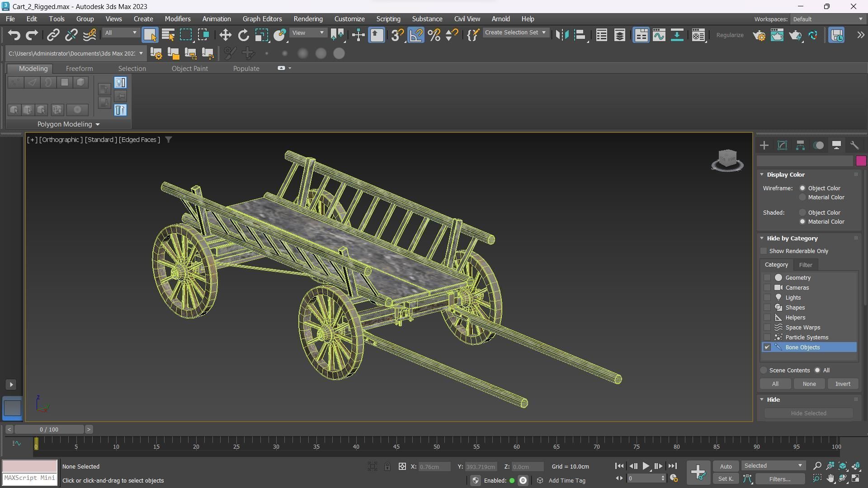
Task: Open the Curve Editor
Action: 659,35
